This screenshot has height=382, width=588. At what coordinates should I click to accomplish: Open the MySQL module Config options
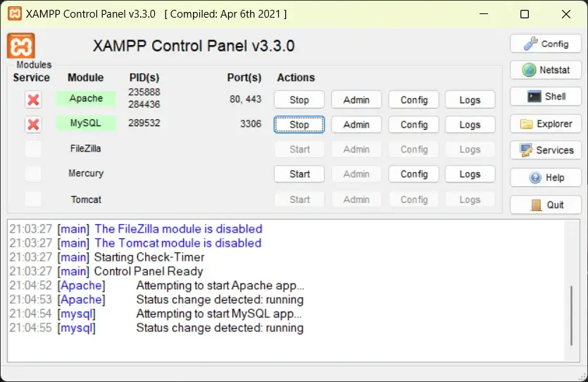[x=414, y=125]
